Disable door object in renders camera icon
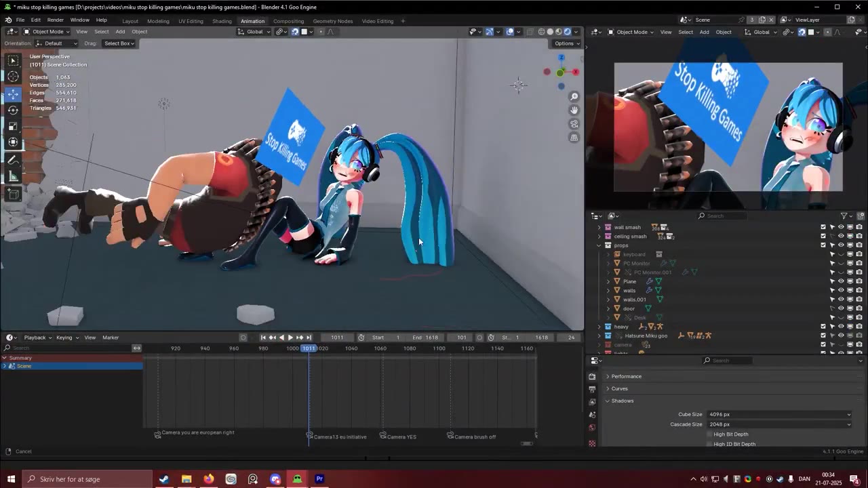This screenshot has height=488, width=868. pyautogui.click(x=859, y=308)
